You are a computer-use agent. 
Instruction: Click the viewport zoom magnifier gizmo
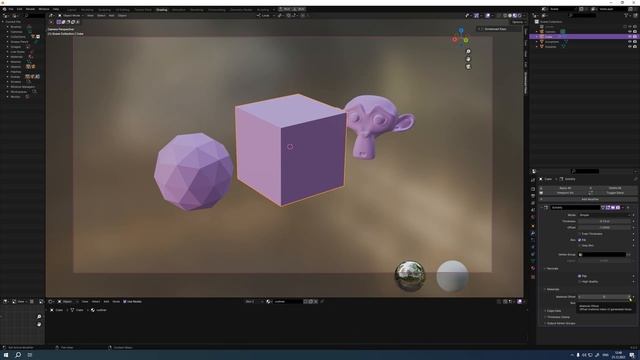coord(468,51)
